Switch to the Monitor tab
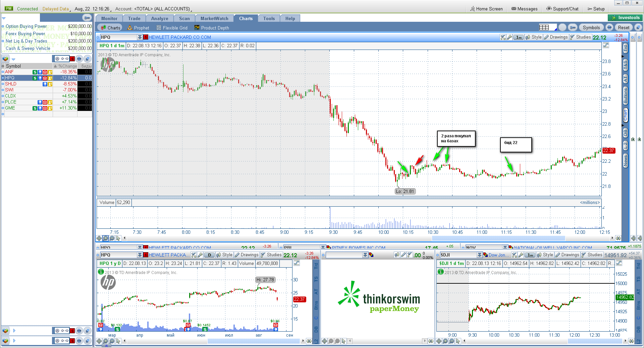This screenshot has width=644, height=348. tap(109, 18)
